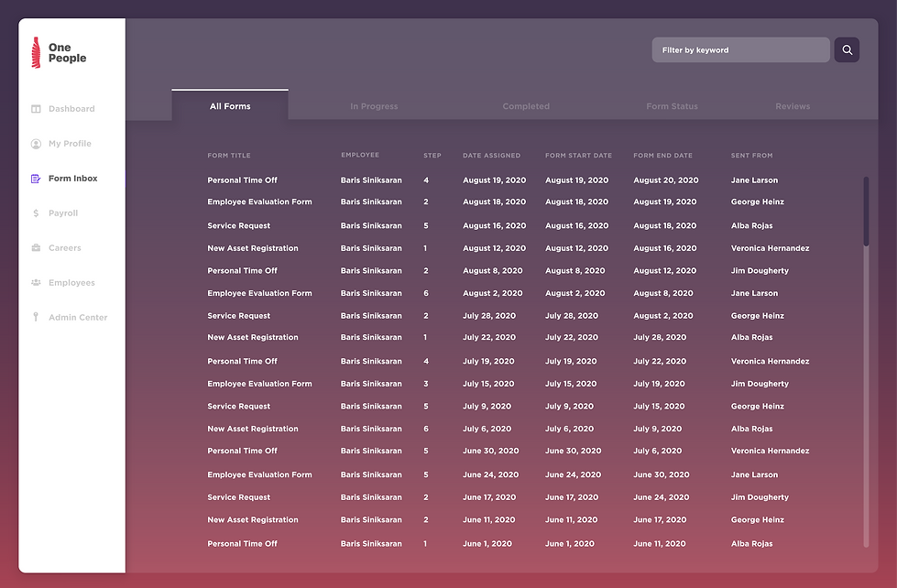
Task: Open Service Request assigned July 9, 2020
Action: tap(238, 407)
